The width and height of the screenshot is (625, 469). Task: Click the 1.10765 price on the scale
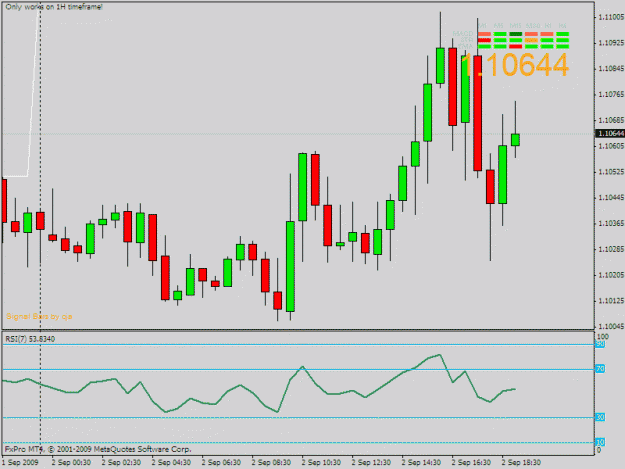click(x=611, y=94)
